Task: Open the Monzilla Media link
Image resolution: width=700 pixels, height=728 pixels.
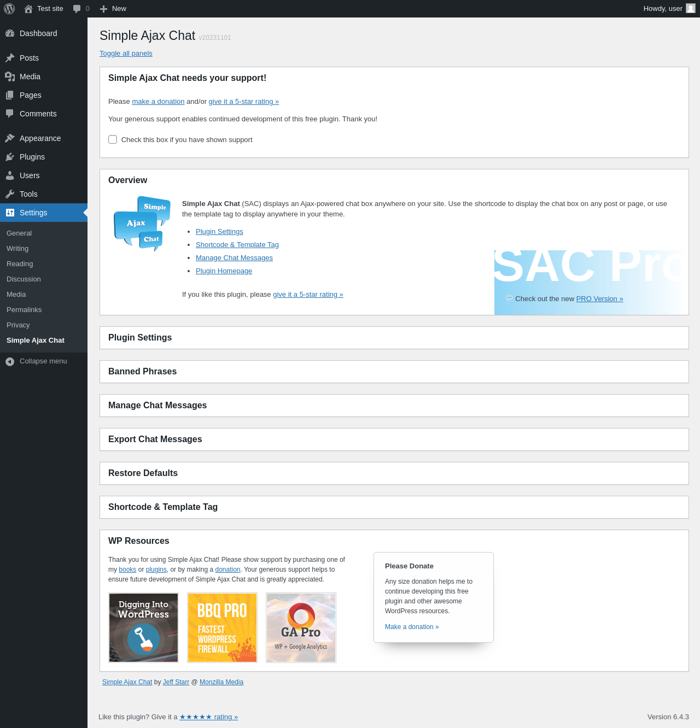Action: (x=221, y=682)
